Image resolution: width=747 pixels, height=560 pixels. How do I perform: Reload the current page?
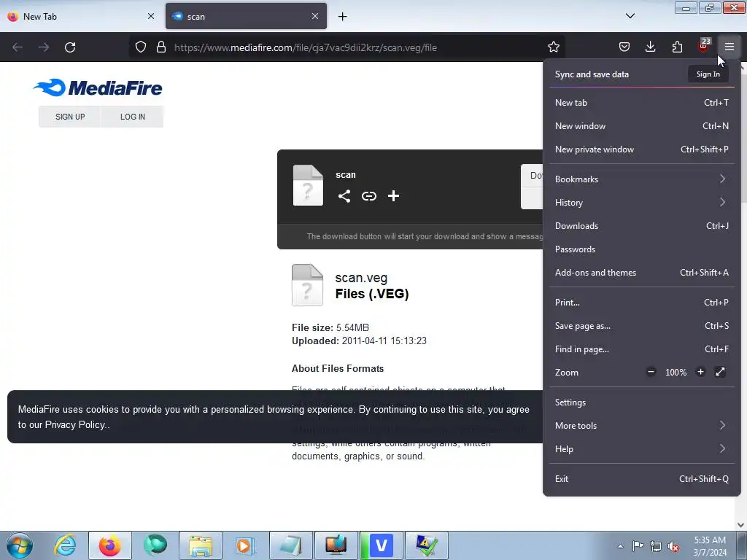click(x=70, y=47)
